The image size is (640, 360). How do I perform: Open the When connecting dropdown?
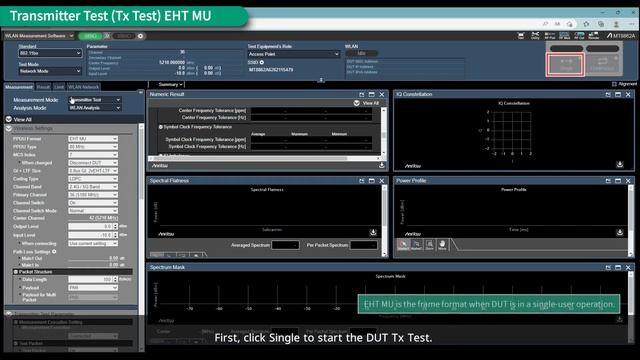(93, 243)
